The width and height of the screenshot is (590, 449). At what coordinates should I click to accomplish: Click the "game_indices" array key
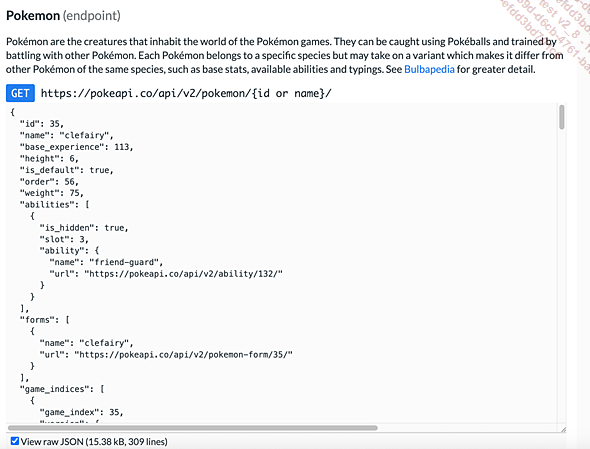coord(52,389)
